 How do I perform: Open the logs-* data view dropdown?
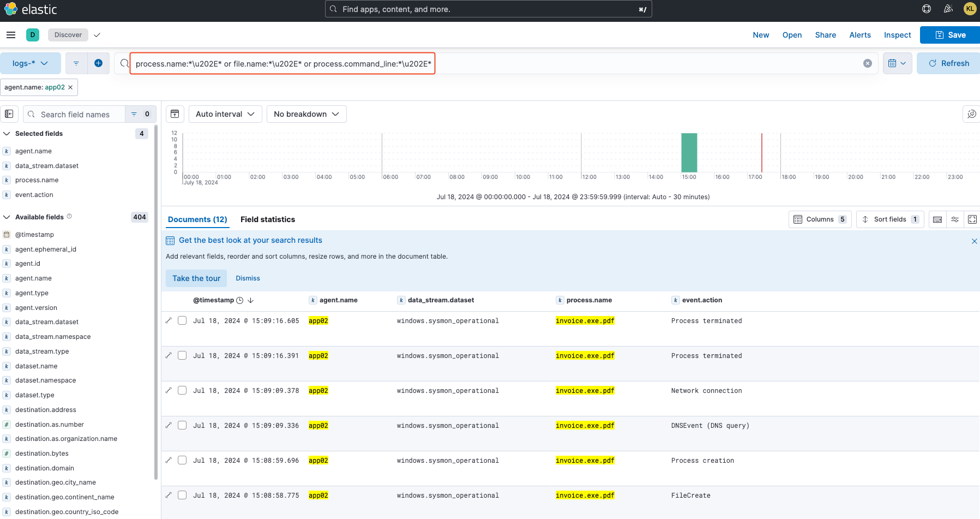(x=30, y=63)
